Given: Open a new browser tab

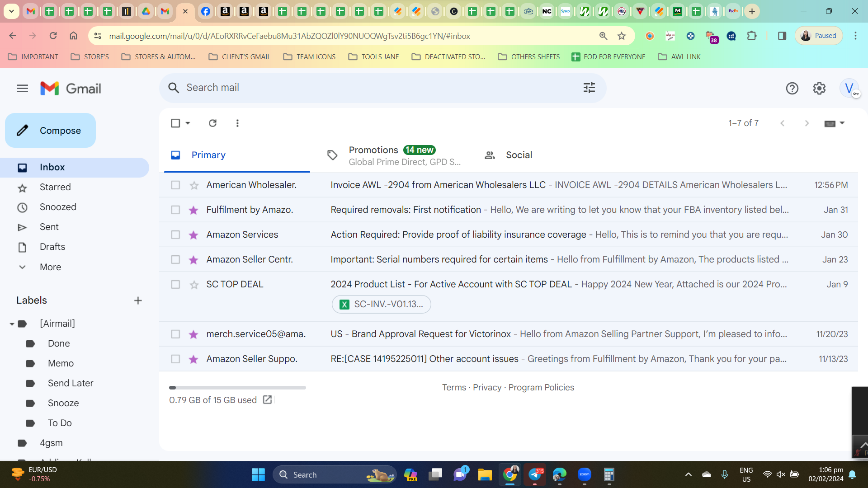Looking at the screenshot, I should tap(752, 11).
